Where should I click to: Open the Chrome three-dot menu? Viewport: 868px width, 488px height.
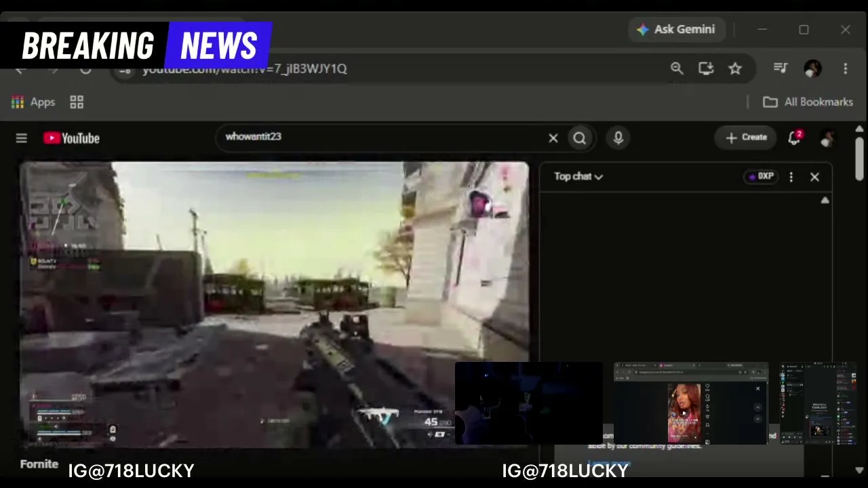pos(845,68)
